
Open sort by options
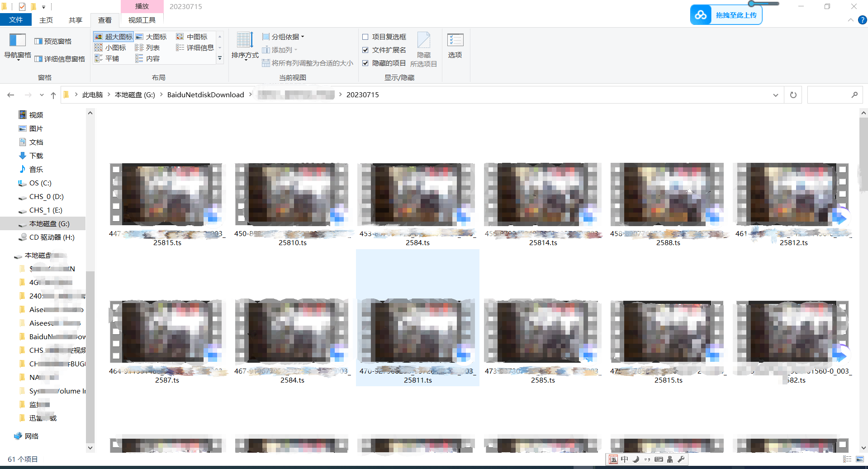(x=245, y=46)
